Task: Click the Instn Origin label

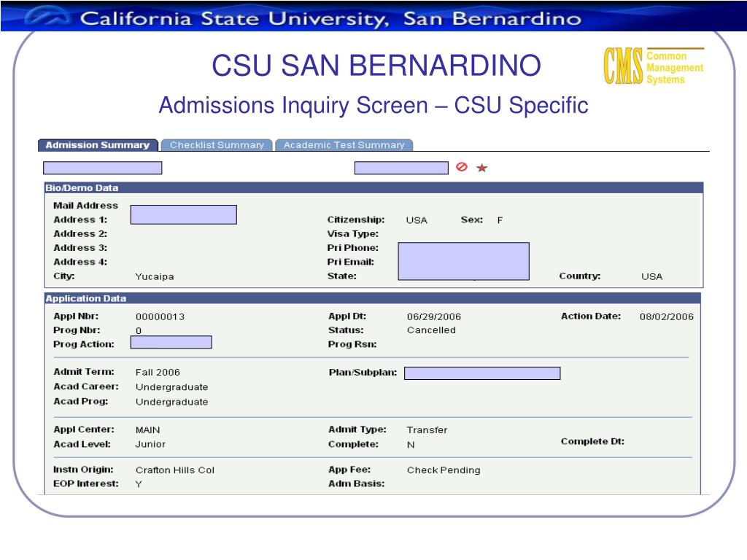Action: pos(83,470)
